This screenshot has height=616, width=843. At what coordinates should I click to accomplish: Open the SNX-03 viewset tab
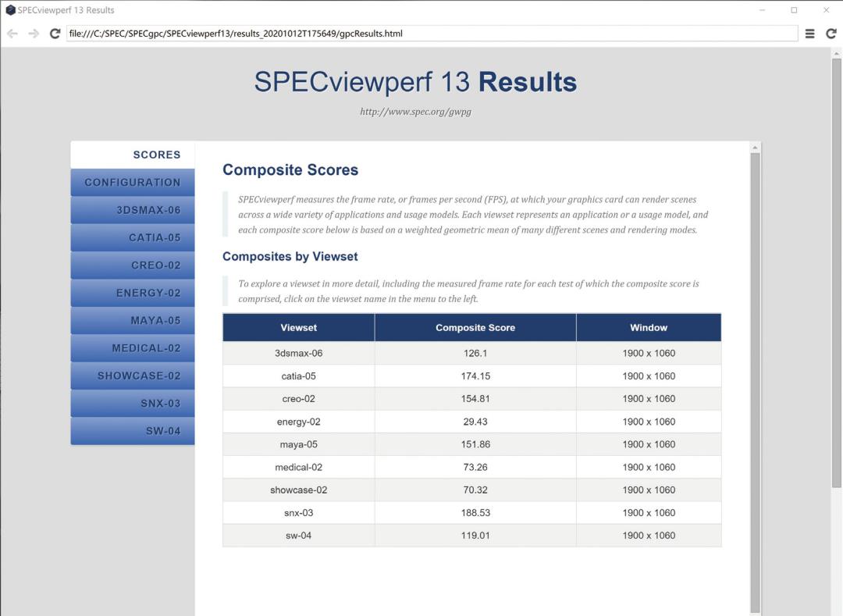pyautogui.click(x=133, y=403)
